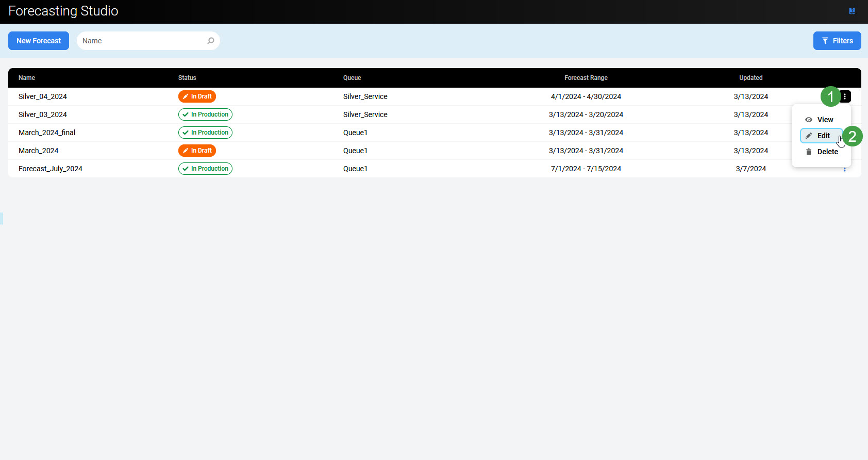This screenshot has height=460, width=868.
Task: Focus the Name search input field
Action: tap(142, 41)
